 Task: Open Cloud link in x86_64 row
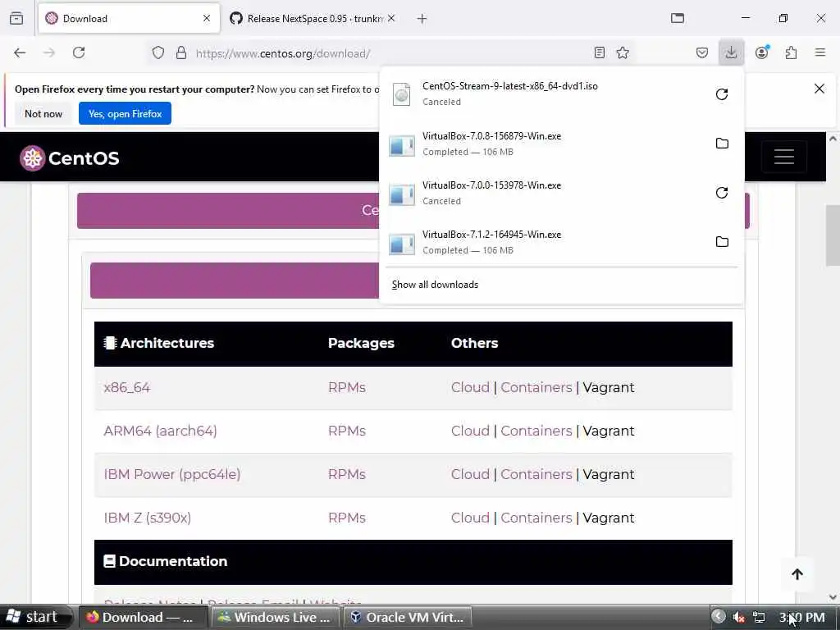(x=470, y=387)
